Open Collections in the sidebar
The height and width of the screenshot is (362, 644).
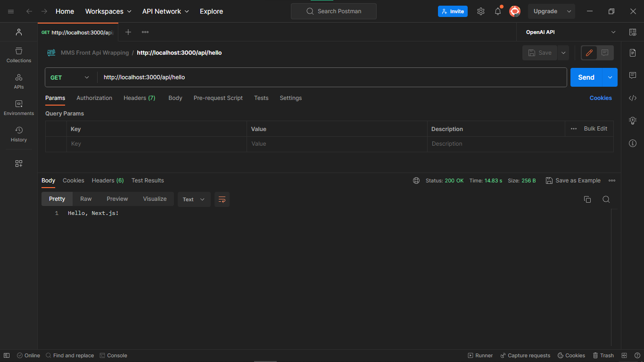(x=19, y=55)
